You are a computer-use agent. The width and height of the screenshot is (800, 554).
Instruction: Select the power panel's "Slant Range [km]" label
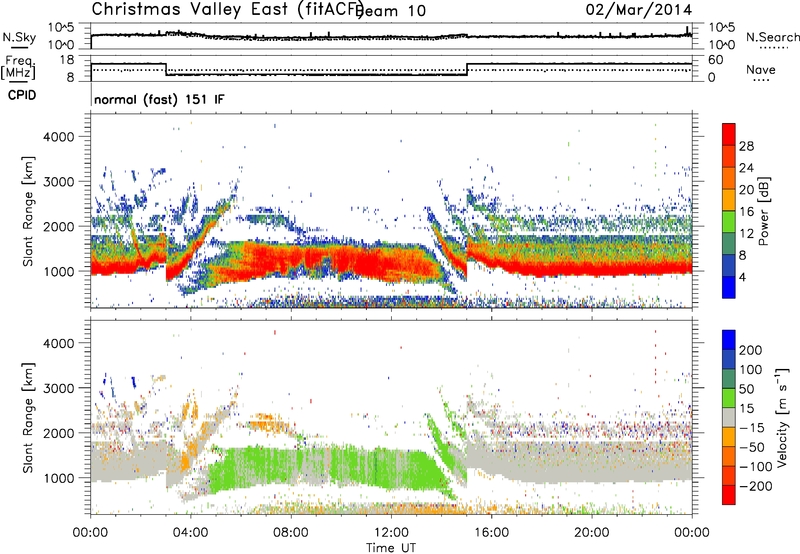[x=28, y=211]
